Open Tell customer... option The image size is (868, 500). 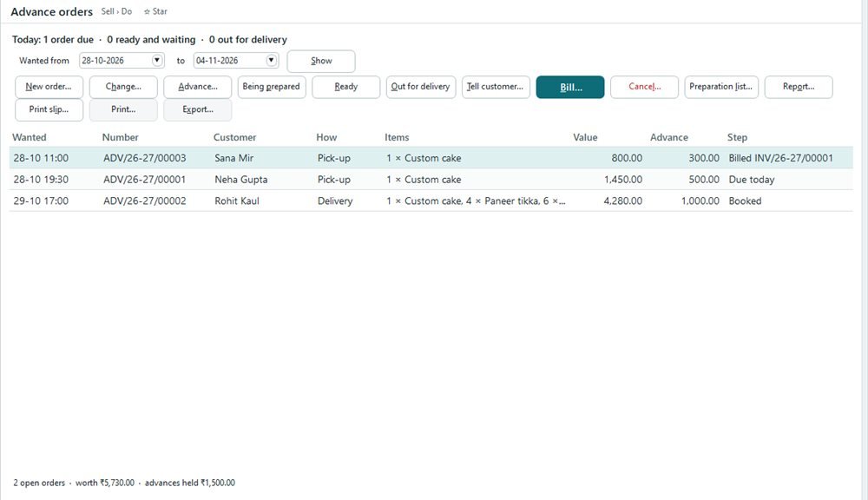(496, 87)
